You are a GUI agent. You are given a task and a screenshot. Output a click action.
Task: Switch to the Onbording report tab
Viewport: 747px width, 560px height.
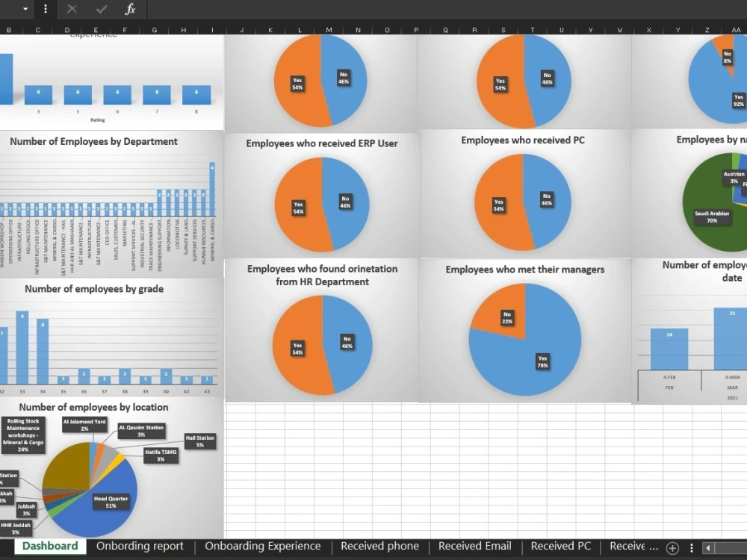pos(140,546)
